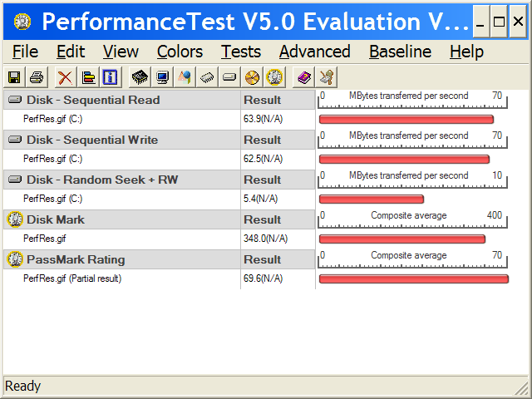Open the Tests menu

coord(241,52)
